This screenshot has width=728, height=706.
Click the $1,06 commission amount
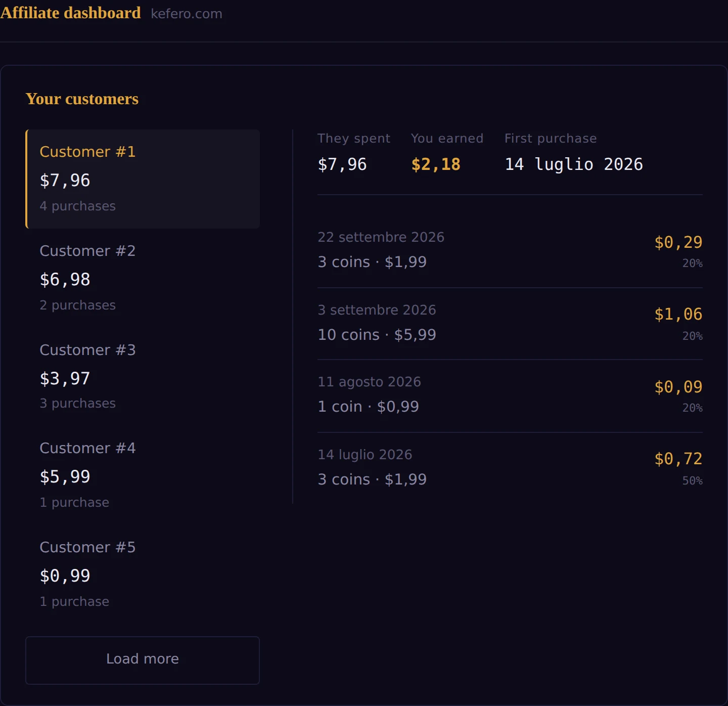point(678,314)
